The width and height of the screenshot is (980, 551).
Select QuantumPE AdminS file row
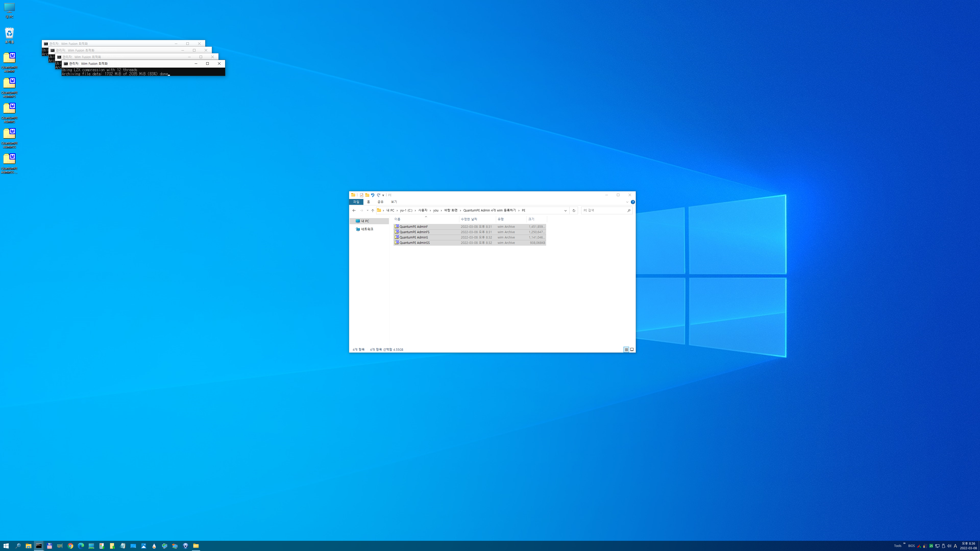click(x=470, y=237)
